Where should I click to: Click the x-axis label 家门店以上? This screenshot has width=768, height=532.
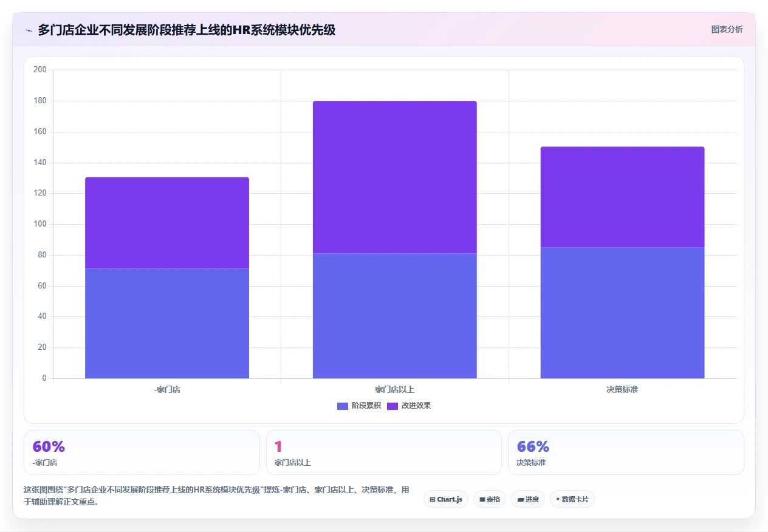pyautogui.click(x=395, y=390)
